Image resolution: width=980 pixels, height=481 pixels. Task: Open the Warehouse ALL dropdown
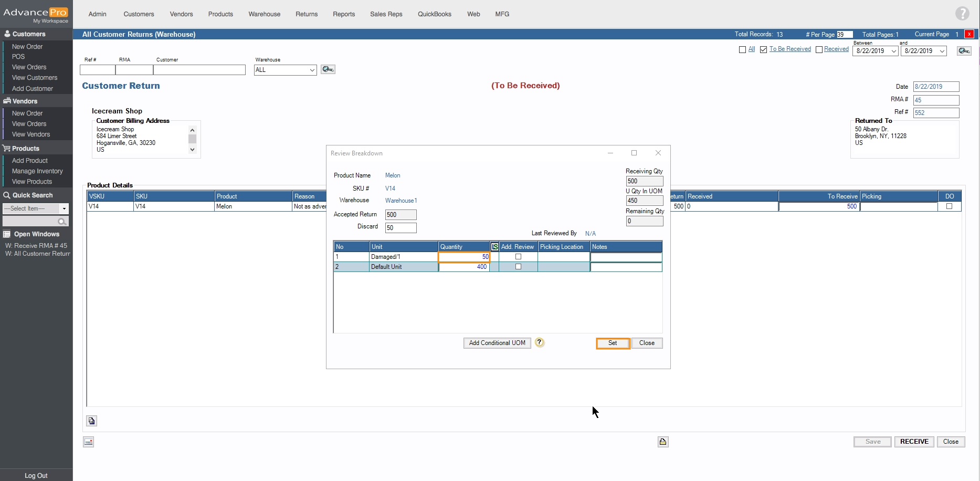[x=312, y=70]
